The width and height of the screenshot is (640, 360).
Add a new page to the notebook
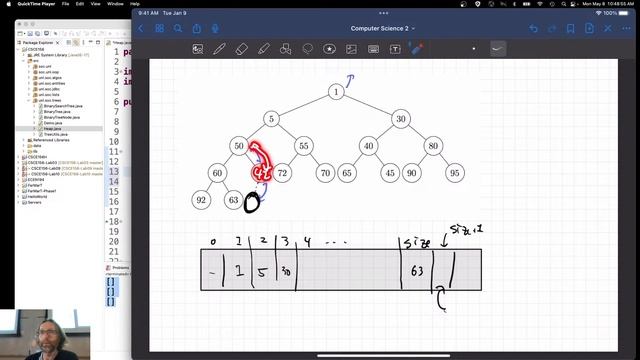click(x=589, y=28)
